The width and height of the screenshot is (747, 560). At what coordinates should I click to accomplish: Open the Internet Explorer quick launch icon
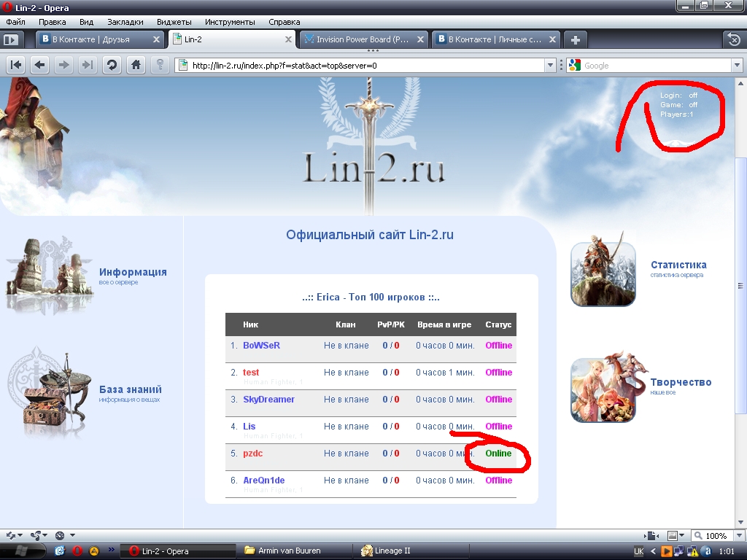(x=60, y=551)
